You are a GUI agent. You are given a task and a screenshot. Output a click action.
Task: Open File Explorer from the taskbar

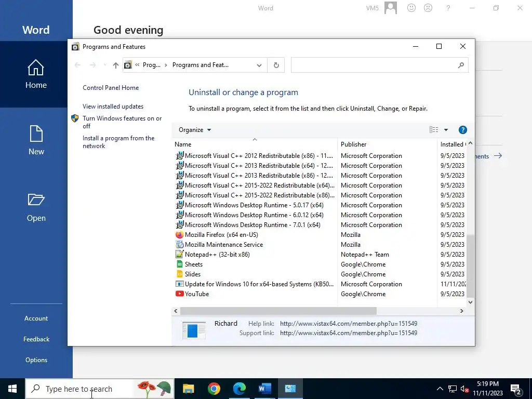[188, 389]
